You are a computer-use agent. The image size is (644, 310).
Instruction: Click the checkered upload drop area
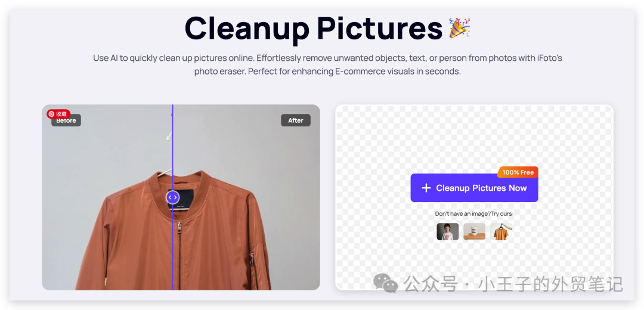pyautogui.click(x=474, y=197)
